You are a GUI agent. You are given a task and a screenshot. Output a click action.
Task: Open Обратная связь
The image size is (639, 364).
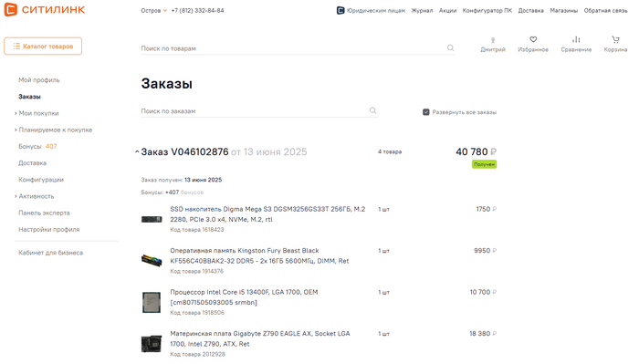605,11
